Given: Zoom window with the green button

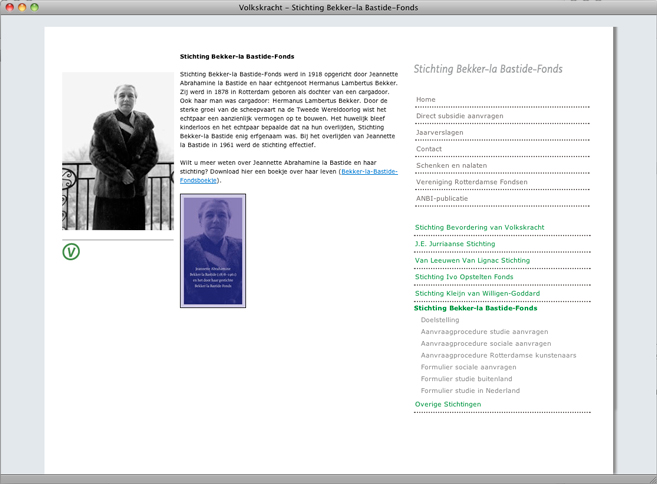Looking at the screenshot, I should [34, 7].
